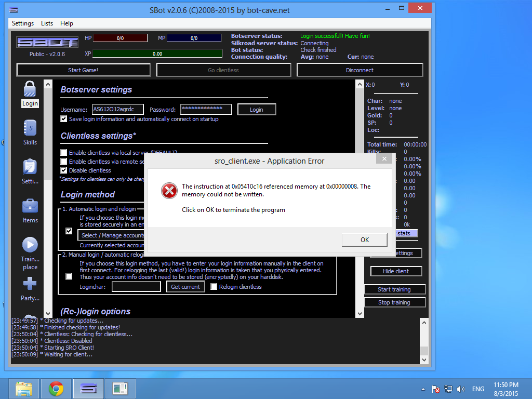Click the HP bar
Screen dimensions: 532x399
(120, 38)
